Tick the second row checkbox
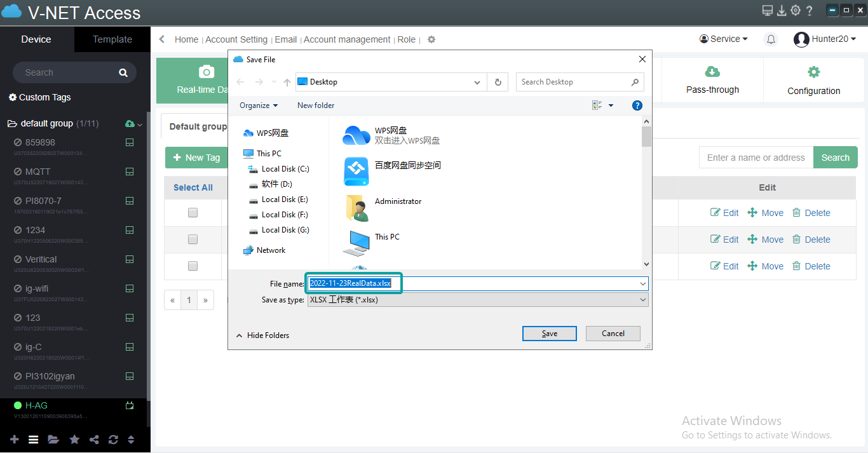868x453 pixels. point(193,240)
